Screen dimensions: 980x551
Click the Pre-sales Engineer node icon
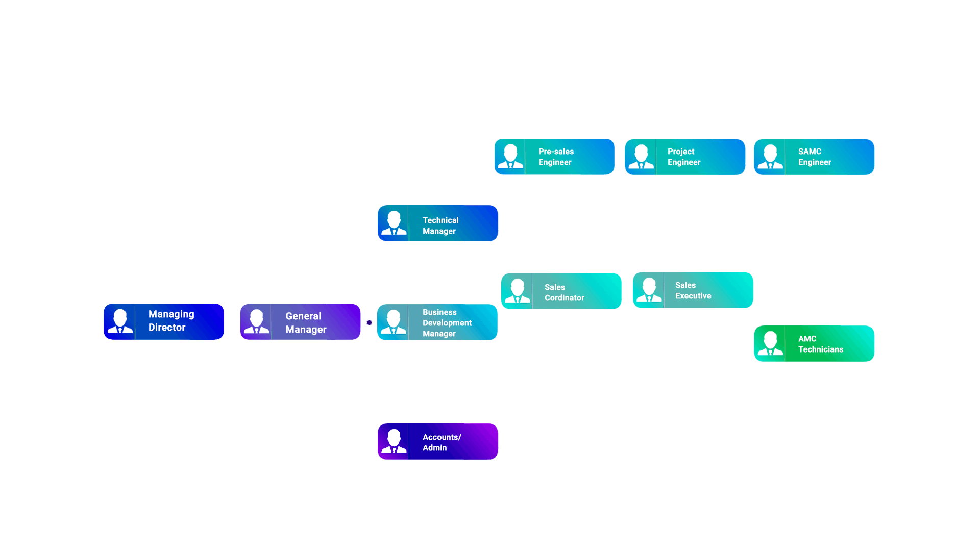(512, 156)
